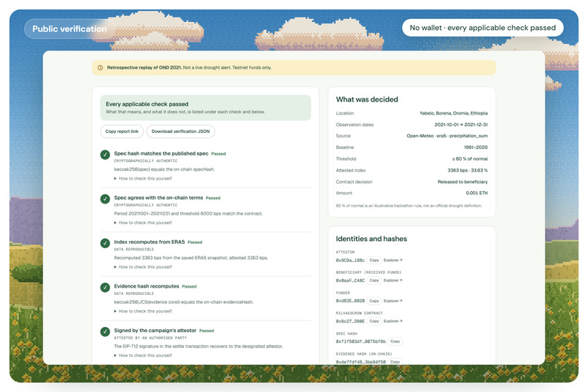Select attestor address 0x9C9a…188c

pos(350,261)
